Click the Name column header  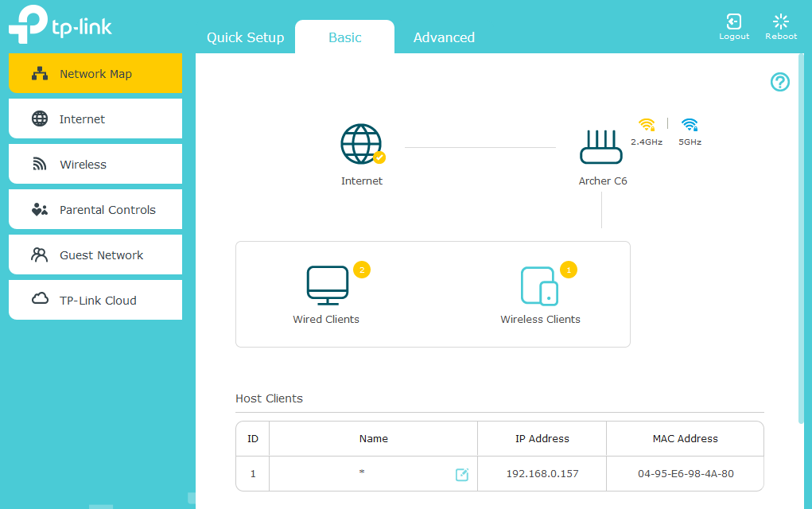click(x=373, y=438)
